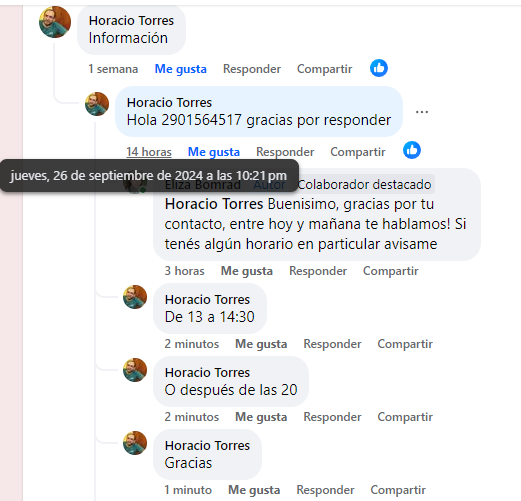521x501 pixels.
Task: Toggle 'Me gusta' on the 'Información' comment
Action: [x=181, y=69]
